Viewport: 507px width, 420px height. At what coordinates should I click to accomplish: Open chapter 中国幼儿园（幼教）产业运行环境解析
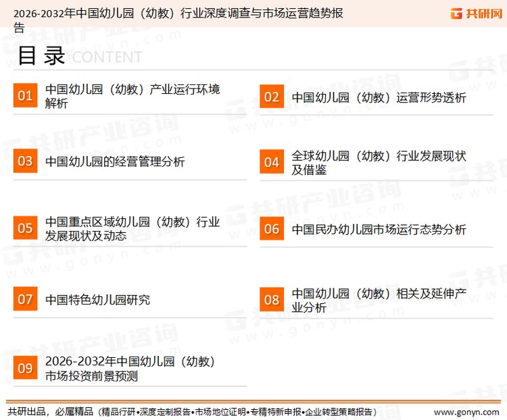coord(132,97)
